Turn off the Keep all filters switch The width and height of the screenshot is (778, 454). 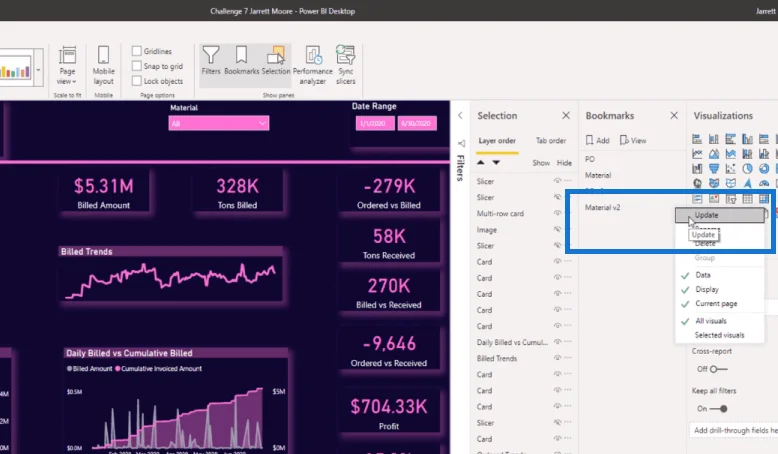718,409
